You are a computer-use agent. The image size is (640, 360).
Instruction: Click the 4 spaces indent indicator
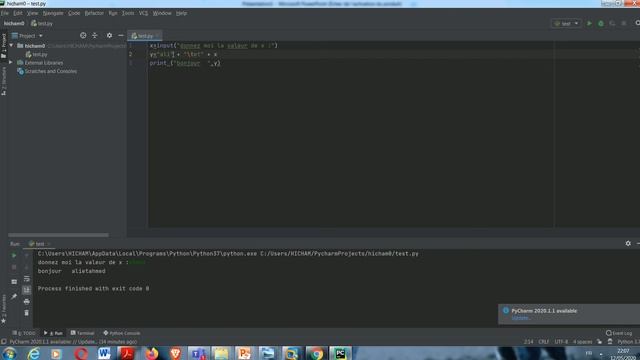[x=582, y=342]
